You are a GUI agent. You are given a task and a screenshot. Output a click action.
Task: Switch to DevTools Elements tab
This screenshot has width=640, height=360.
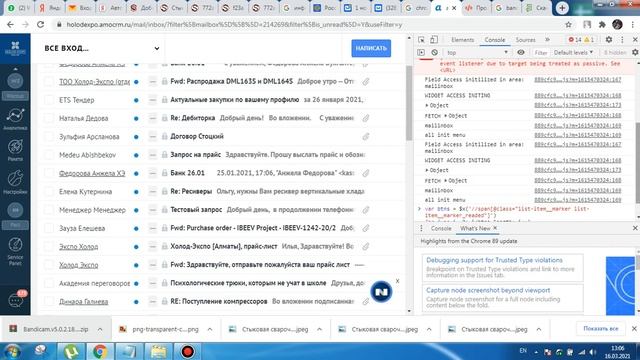462,40
